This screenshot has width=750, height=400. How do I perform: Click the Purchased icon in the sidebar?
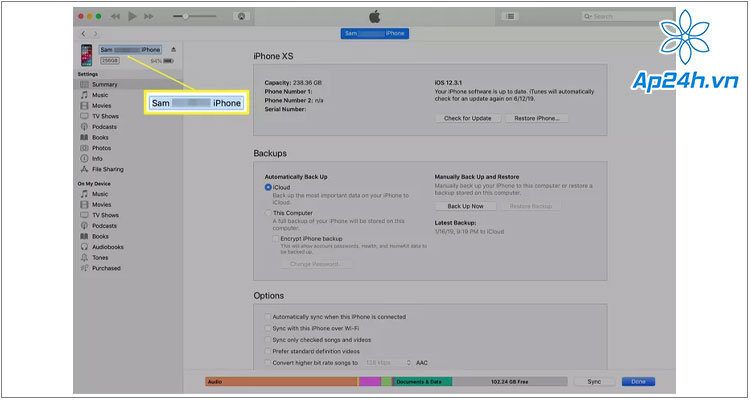pyautogui.click(x=84, y=268)
